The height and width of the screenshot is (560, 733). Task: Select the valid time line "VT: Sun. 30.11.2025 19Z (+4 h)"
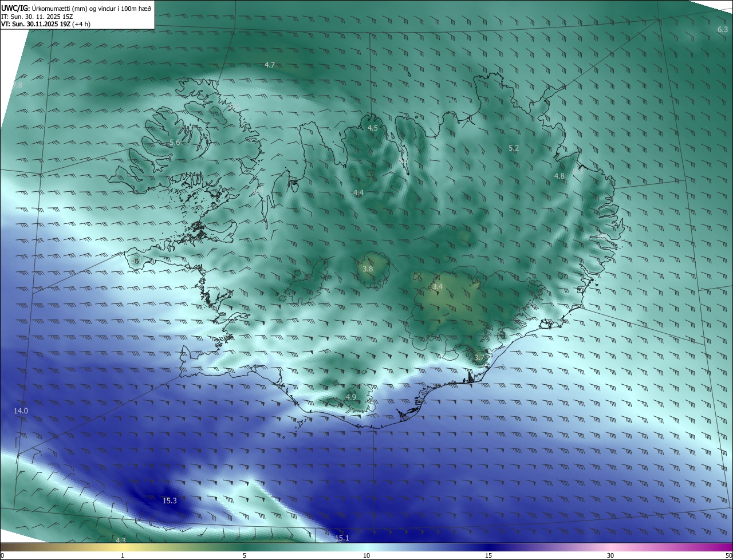[x=45, y=24]
